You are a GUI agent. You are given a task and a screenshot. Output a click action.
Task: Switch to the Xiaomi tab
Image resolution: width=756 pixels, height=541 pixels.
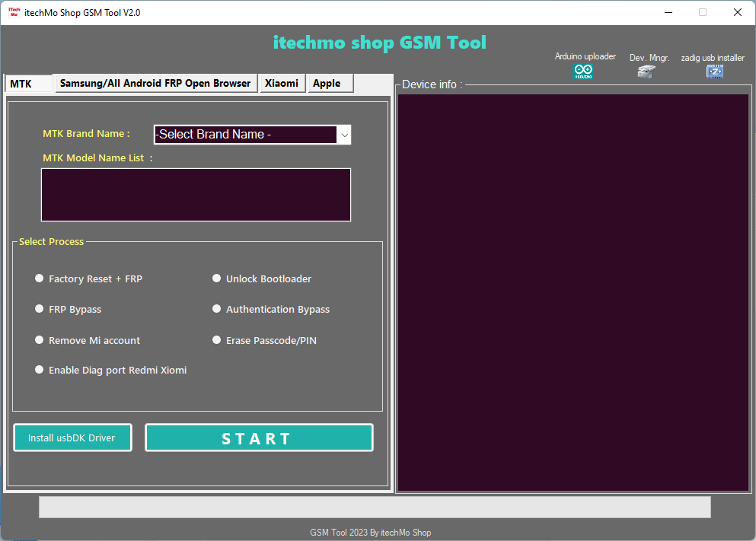282,83
